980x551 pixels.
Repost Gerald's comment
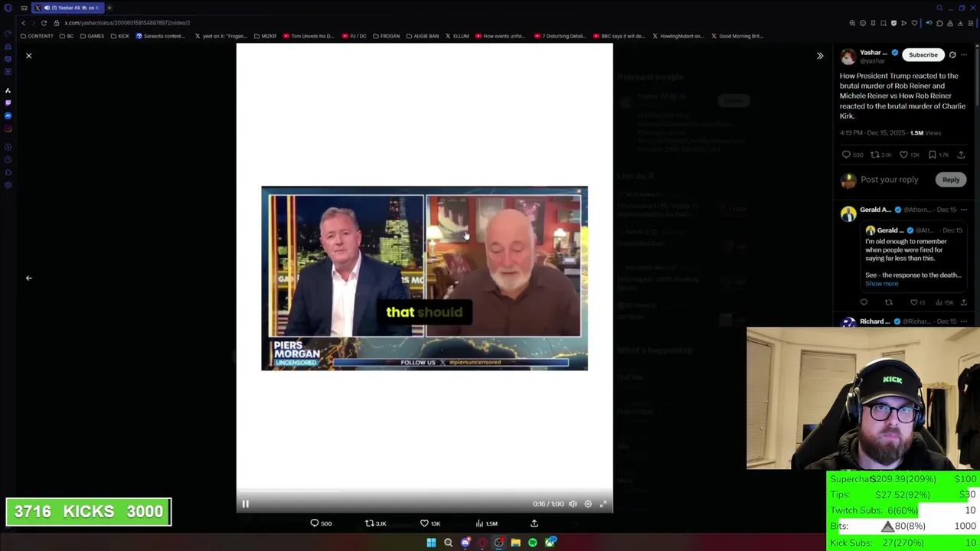tap(888, 302)
